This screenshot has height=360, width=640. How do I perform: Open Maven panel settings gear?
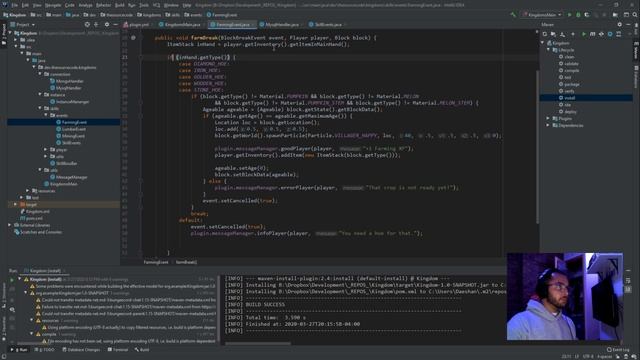pyautogui.click(x=620, y=24)
